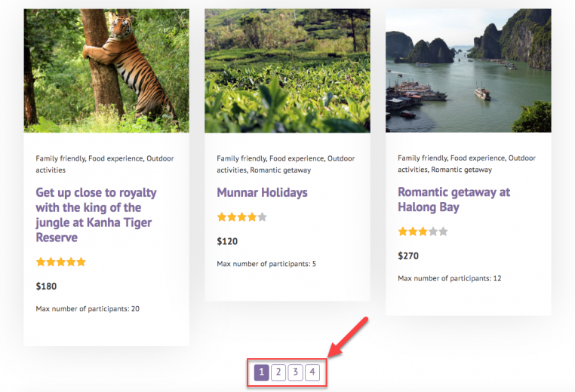
Task: Go to pagination page 4
Action: [x=312, y=372]
